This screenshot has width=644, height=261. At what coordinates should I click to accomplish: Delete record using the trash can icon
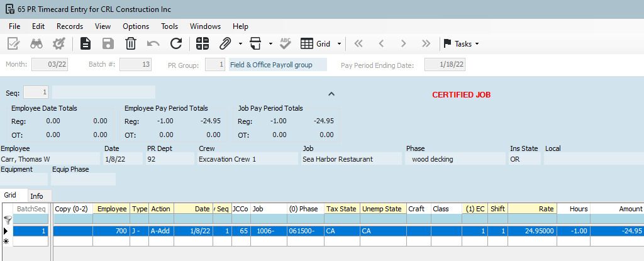[x=131, y=43]
